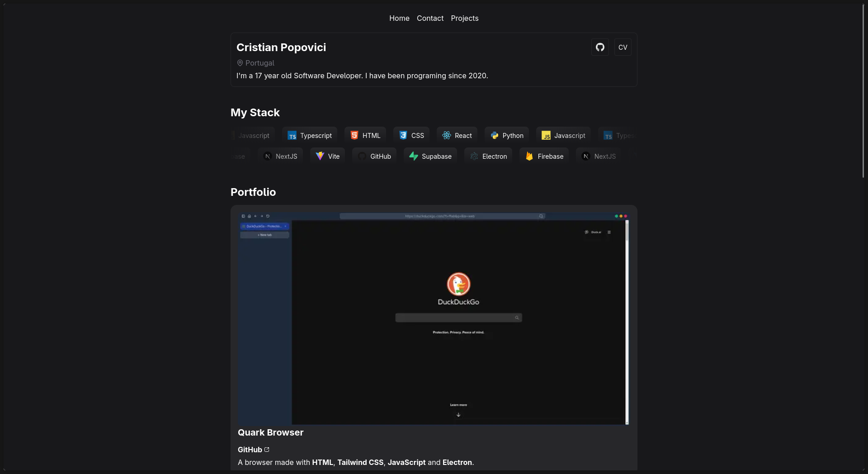Open the Projects navigation item
Image resolution: width=868 pixels, height=474 pixels.
[464, 18]
